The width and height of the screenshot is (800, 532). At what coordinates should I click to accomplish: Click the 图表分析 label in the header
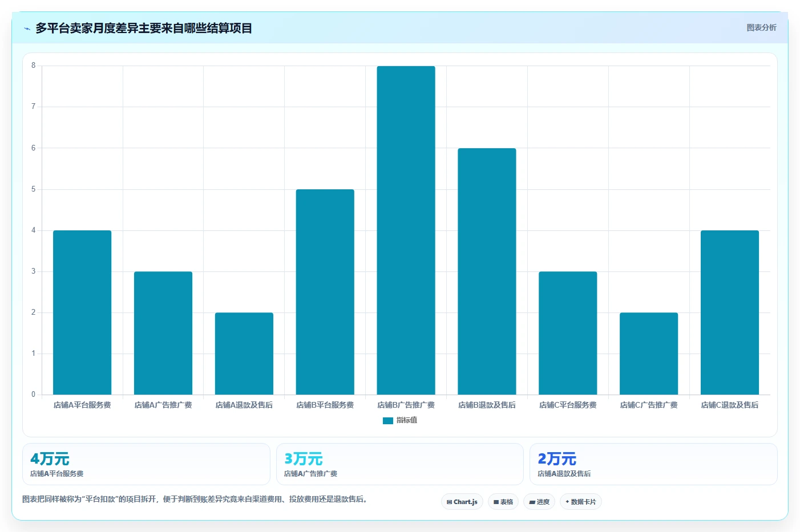(761, 27)
